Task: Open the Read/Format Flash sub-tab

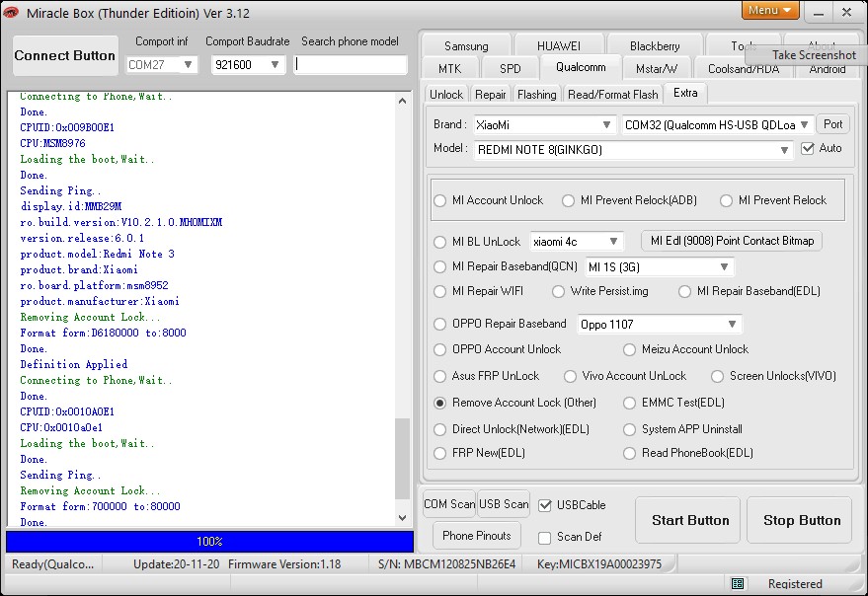Action: pos(613,95)
